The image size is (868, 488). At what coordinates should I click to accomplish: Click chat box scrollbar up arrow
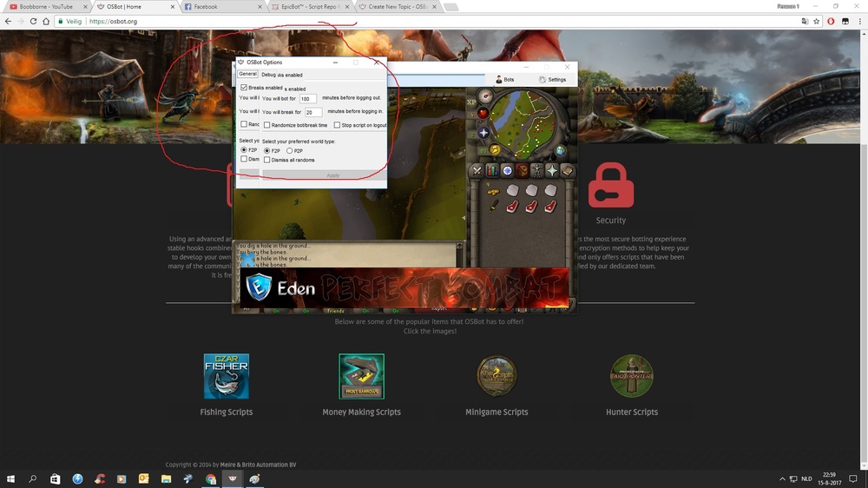pos(459,246)
